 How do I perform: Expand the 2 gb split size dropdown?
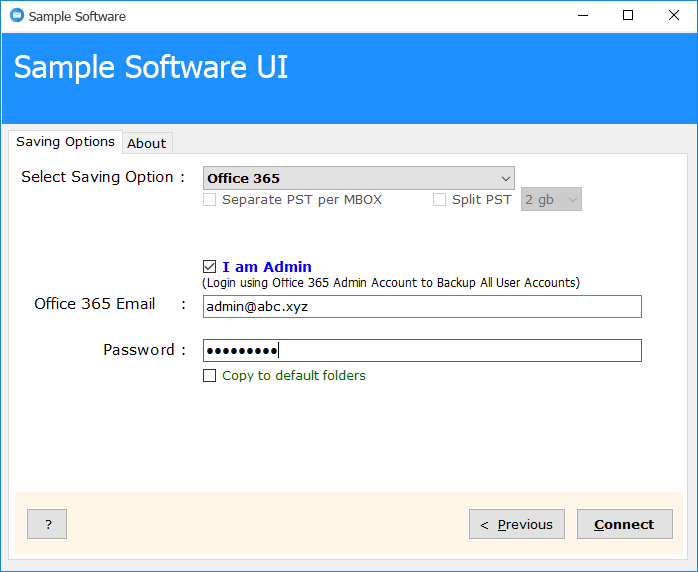pos(551,199)
